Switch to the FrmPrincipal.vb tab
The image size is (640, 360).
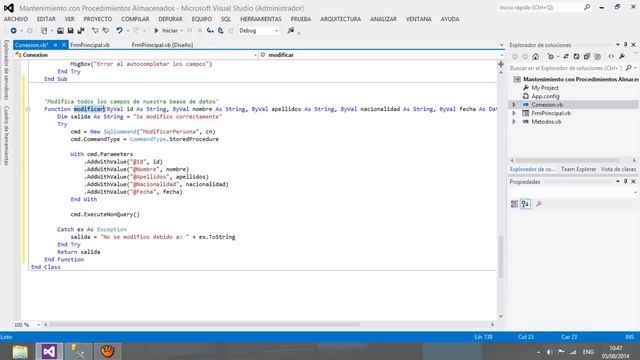90,45
